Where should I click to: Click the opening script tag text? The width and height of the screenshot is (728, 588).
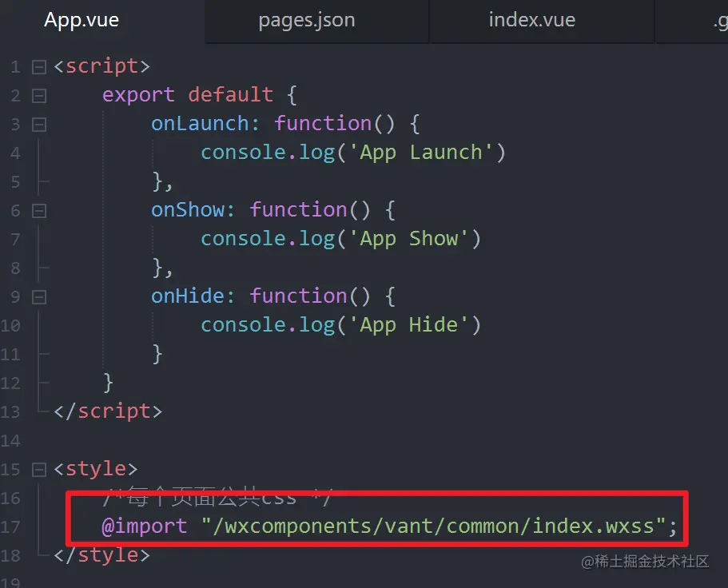pos(101,66)
